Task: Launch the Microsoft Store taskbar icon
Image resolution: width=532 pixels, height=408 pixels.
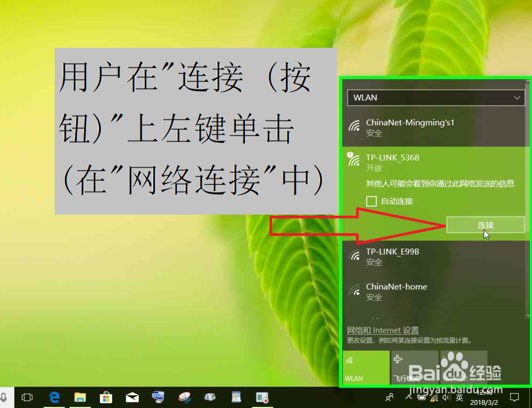Action: (x=105, y=397)
